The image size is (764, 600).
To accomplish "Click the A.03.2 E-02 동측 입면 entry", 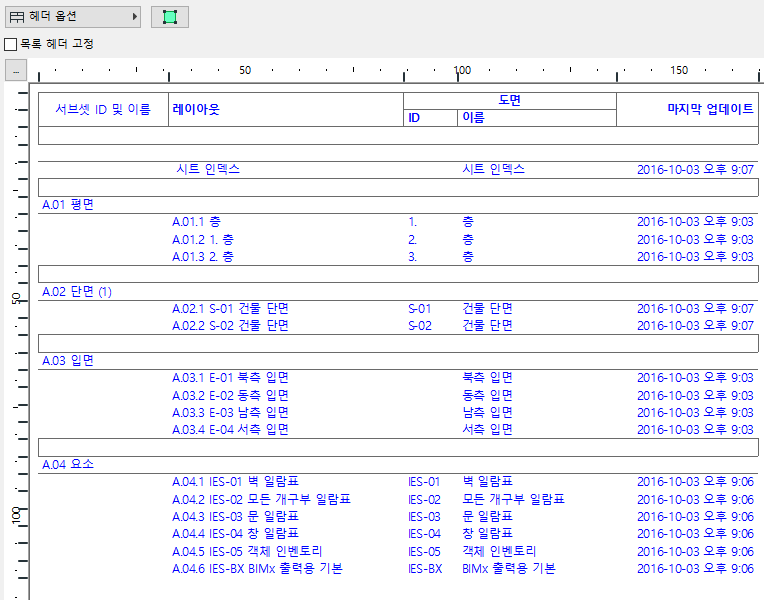I will [x=230, y=396].
